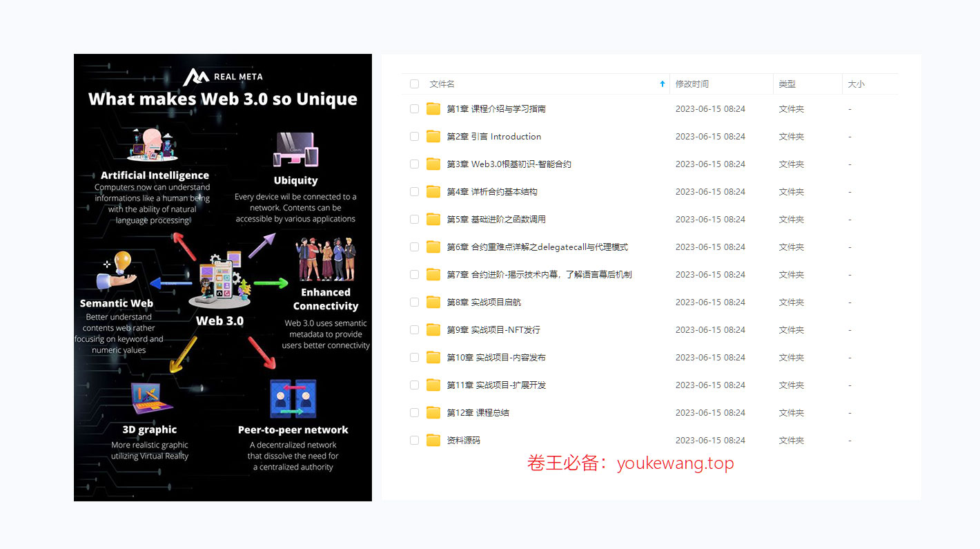Click folder icon for 资料源码

(433, 440)
